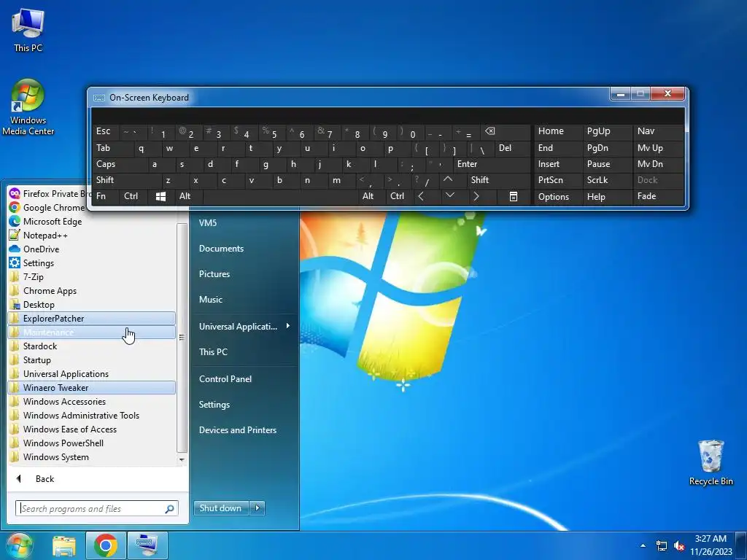Open the Shut down options arrow

pyautogui.click(x=258, y=508)
